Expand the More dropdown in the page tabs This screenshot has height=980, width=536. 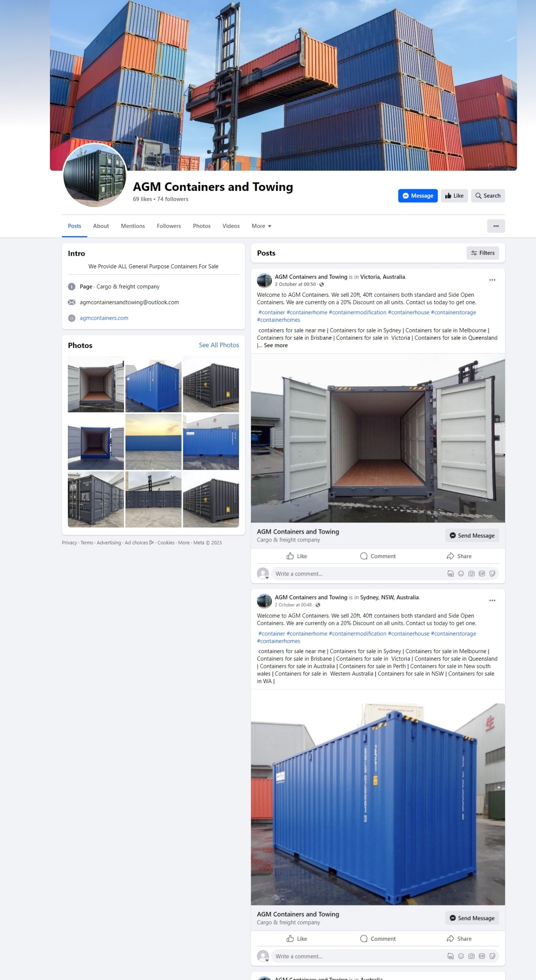point(261,226)
